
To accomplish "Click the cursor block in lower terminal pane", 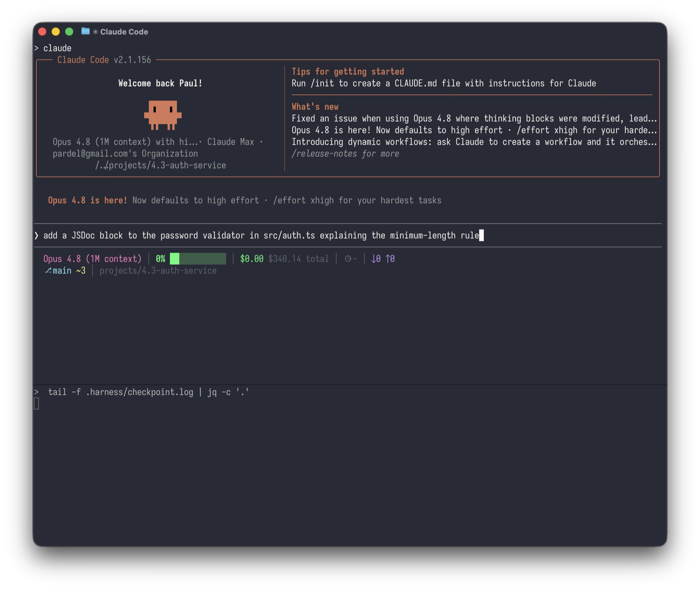I will pos(36,404).
